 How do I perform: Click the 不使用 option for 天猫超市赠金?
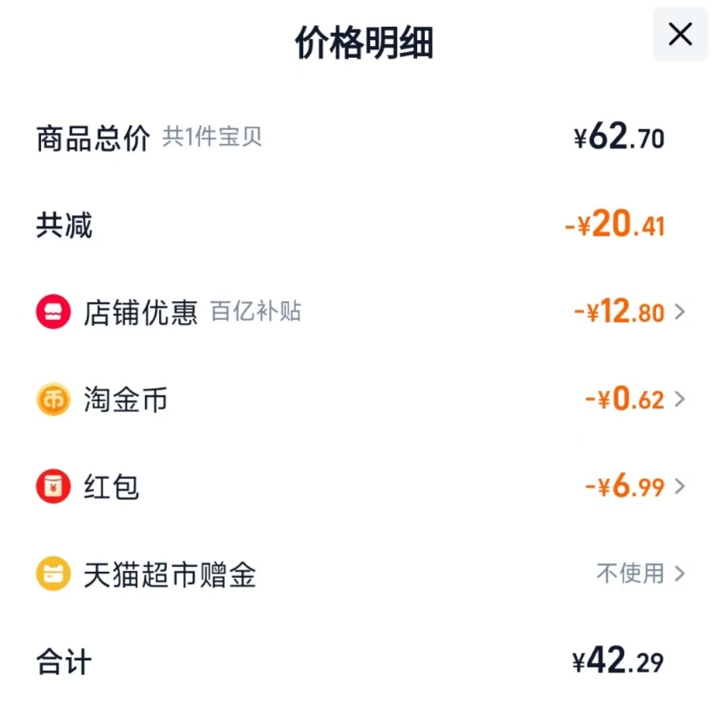(x=631, y=575)
